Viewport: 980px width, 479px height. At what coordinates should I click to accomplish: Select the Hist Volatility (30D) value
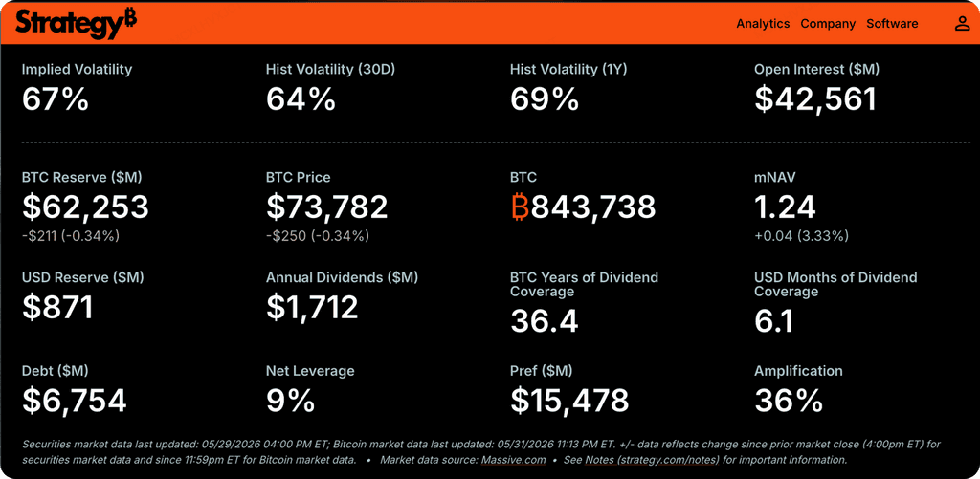click(301, 100)
